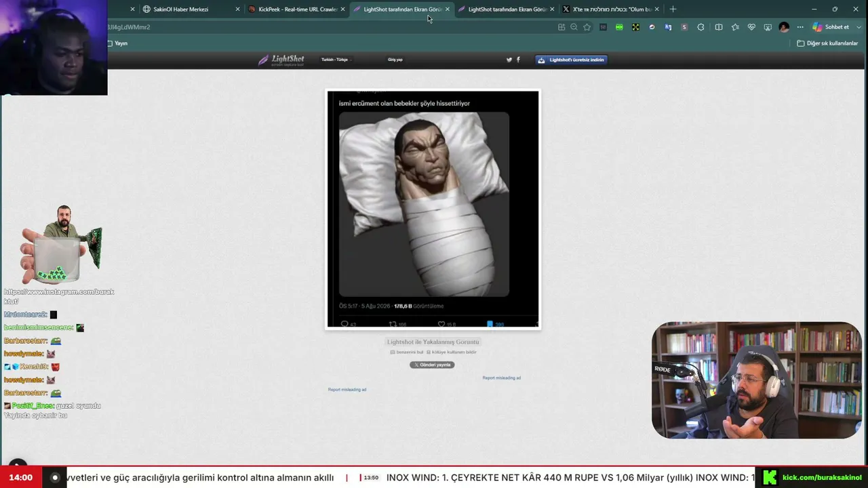Click the green-label extension icon
The image size is (868, 488).
point(619,27)
